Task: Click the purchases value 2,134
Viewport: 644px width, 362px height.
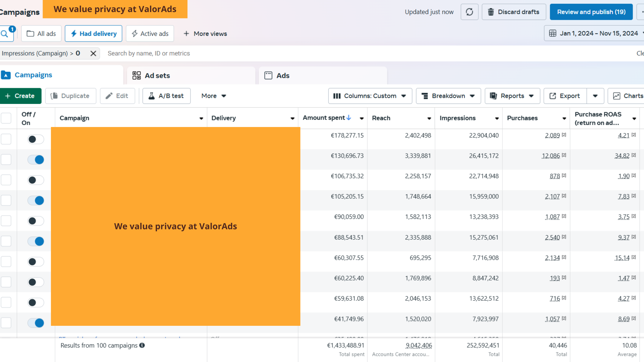Action: tap(552, 258)
